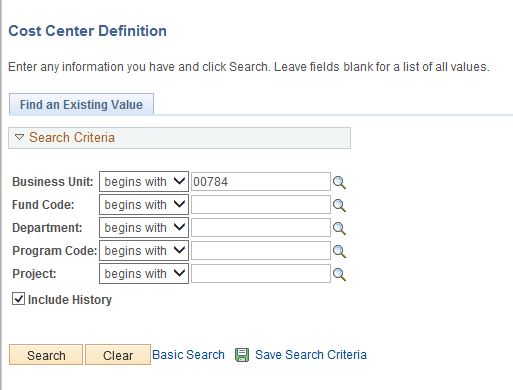Uncheck the Include History checkbox
The width and height of the screenshot is (513, 390).
[x=18, y=299]
